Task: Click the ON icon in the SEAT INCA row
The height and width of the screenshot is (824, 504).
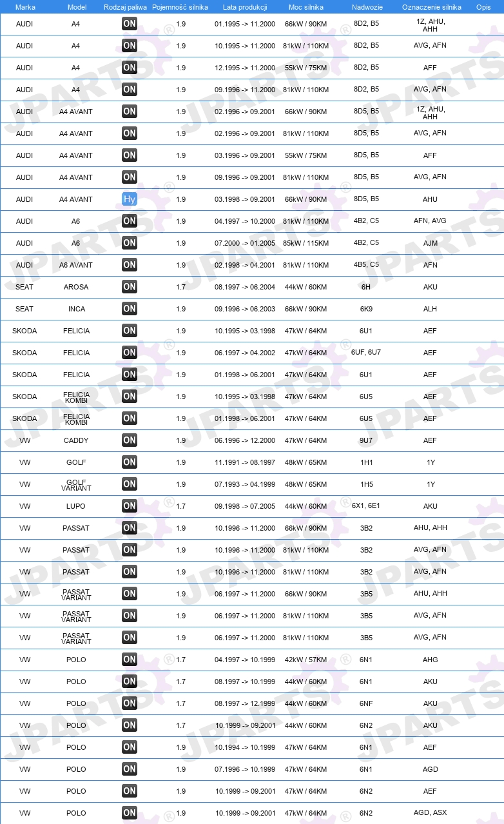Action: 130,309
